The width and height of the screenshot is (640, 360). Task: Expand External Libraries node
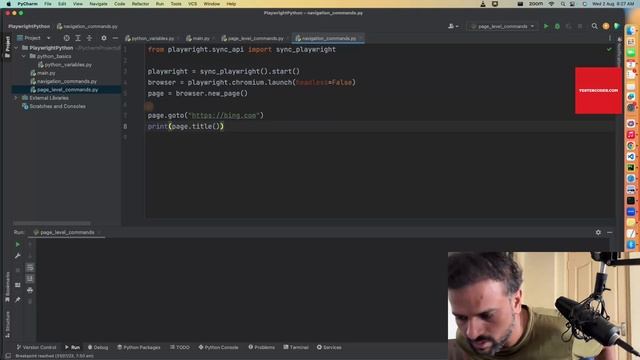click(x=16, y=98)
